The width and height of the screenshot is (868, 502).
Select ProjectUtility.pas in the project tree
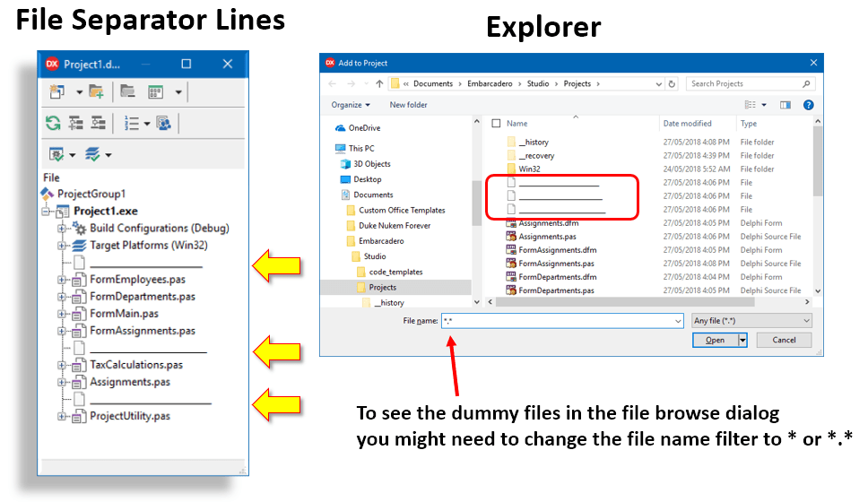pos(130,416)
